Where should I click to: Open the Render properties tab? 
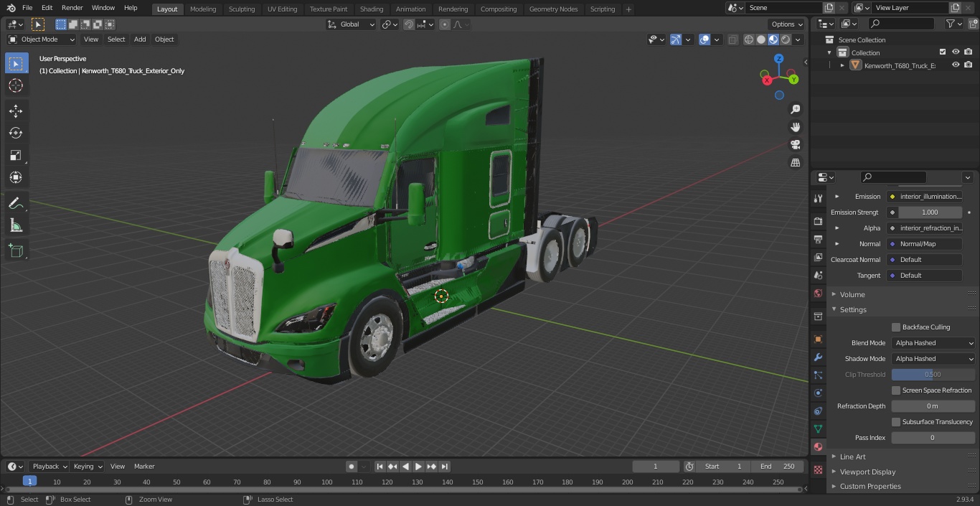[818, 221]
